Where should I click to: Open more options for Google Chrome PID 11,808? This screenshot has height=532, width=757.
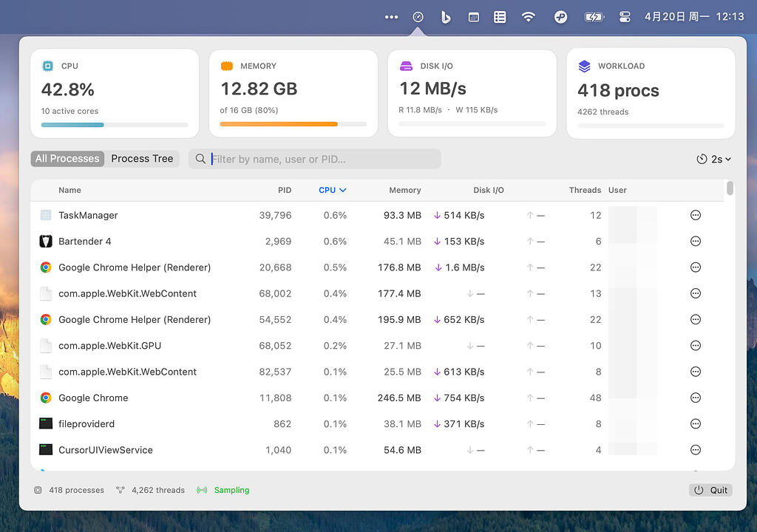695,398
